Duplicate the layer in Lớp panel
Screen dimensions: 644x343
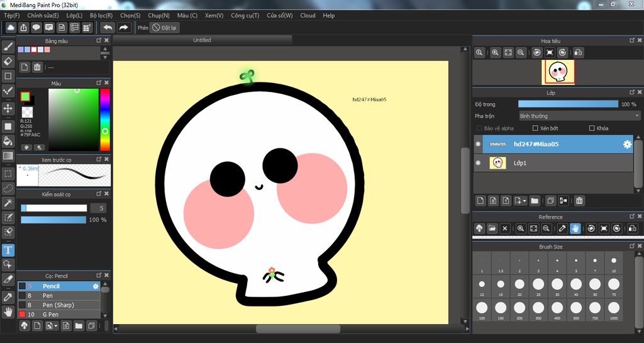click(550, 201)
